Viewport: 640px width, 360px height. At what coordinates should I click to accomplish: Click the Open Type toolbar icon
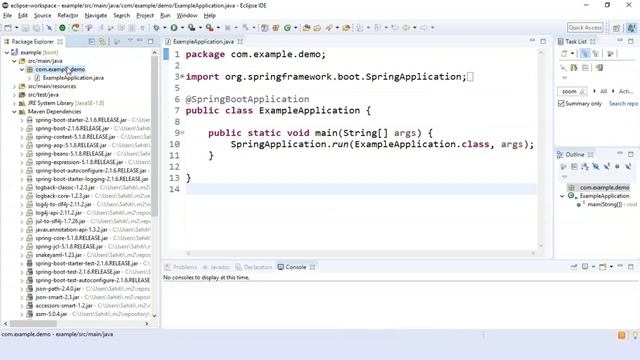[306, 28]
